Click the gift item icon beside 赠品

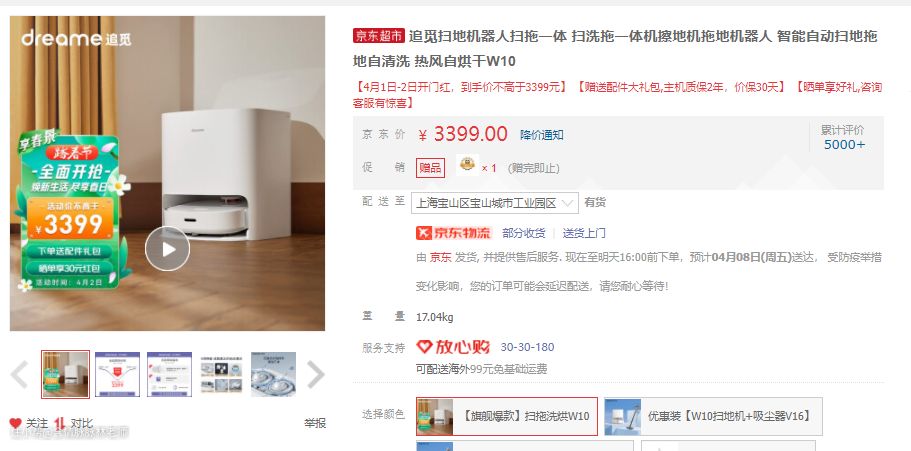click(467, 165)
